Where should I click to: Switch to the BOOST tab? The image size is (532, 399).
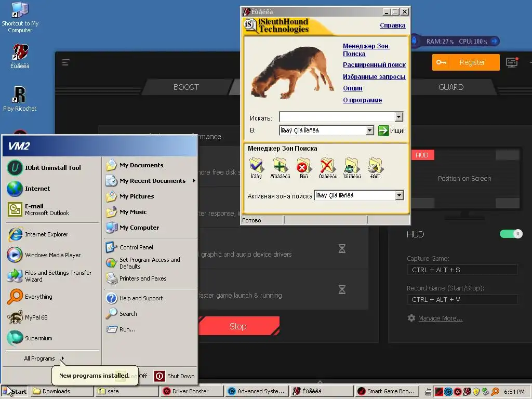pyautogui.click(x=186, y=87)
